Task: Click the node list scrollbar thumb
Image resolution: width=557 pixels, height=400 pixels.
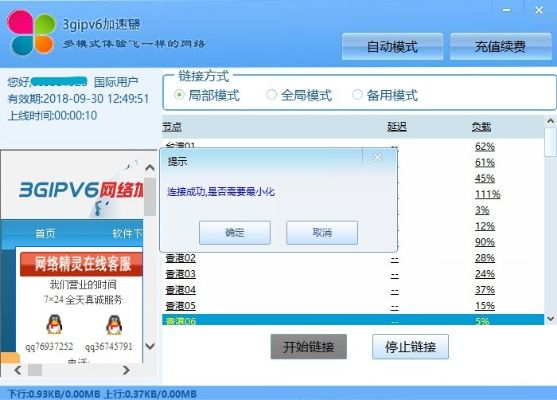Action: point(550,142)
